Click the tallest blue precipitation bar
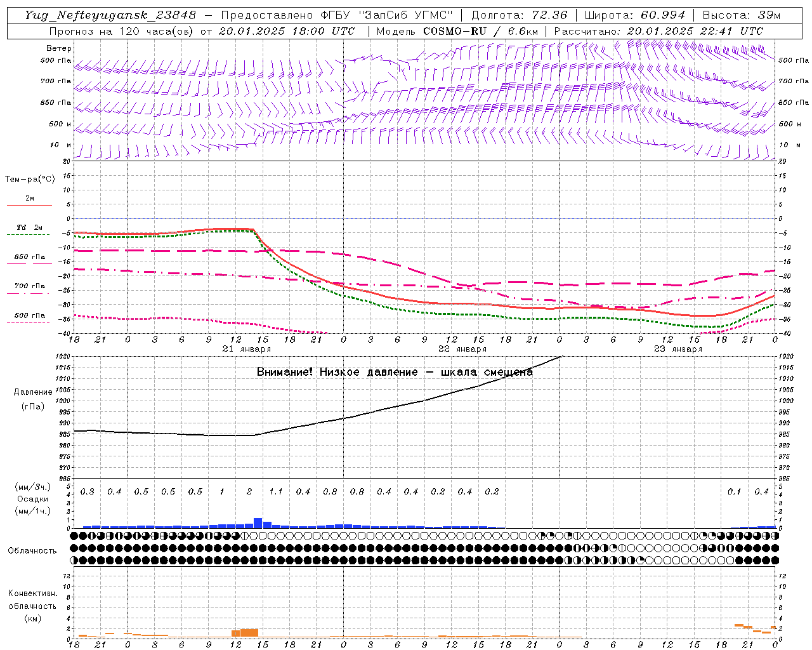This screenshot has width=812, height=650. (258, 523)
